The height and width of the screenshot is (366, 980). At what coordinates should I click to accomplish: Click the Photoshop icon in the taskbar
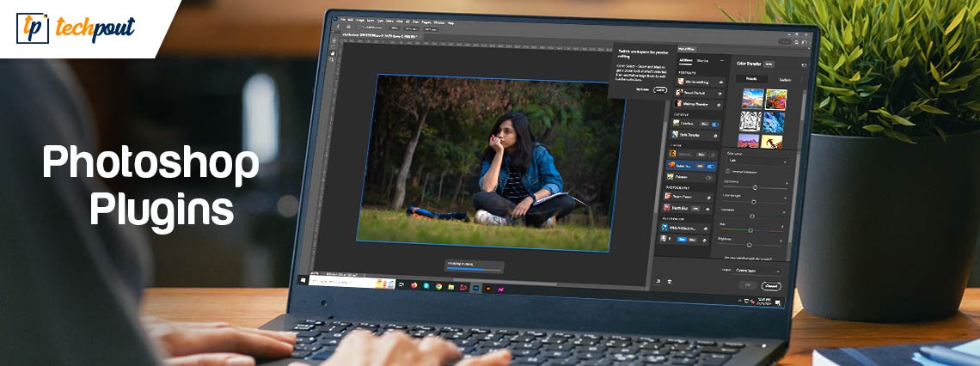coord(475,288)
